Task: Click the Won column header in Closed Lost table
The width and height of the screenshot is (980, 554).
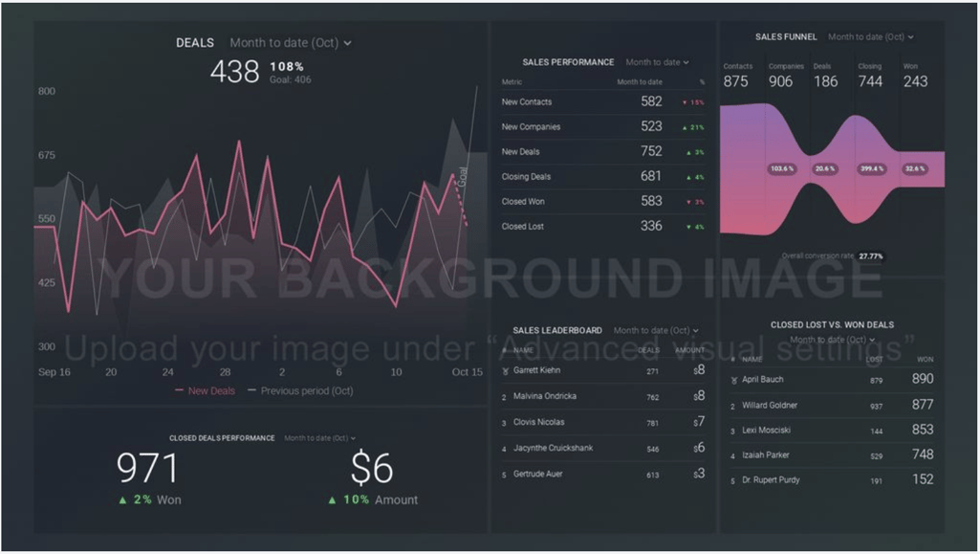Action: coord(925,360)
